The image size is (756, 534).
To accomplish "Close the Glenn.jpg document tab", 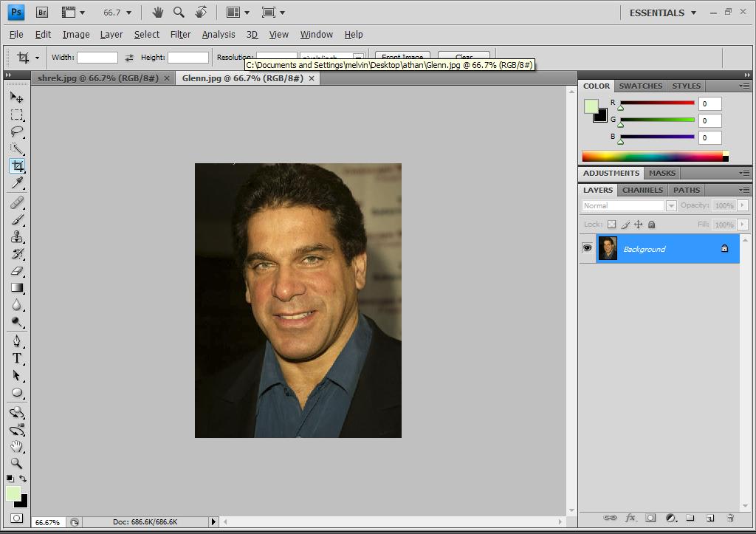I will [x=312, y=78].
